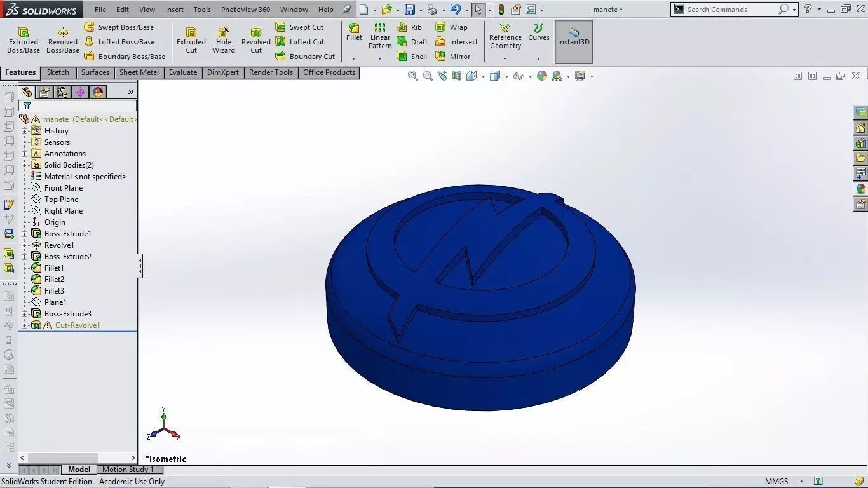This screenshot has height=488, width=868.
Task: Click the feature tree filter field
Action: pyautogui.click(x=78, y=105)
